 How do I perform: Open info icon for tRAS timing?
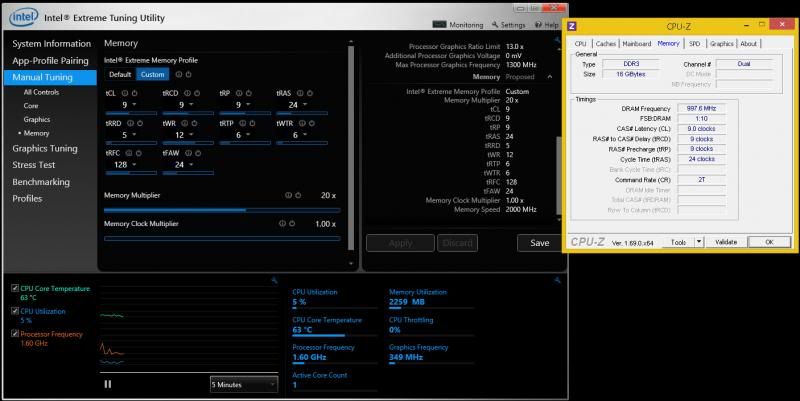tap(300, 93)
